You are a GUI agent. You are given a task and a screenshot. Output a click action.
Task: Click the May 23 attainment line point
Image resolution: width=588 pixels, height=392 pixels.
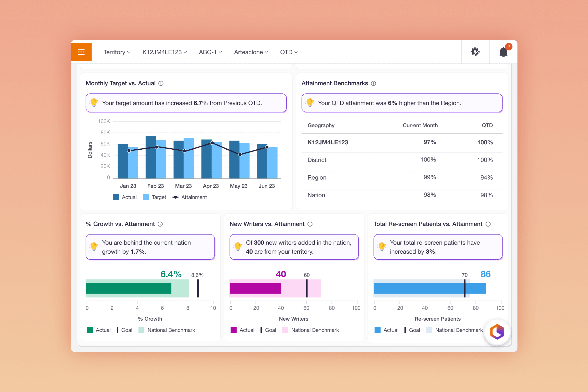point(240,155)
